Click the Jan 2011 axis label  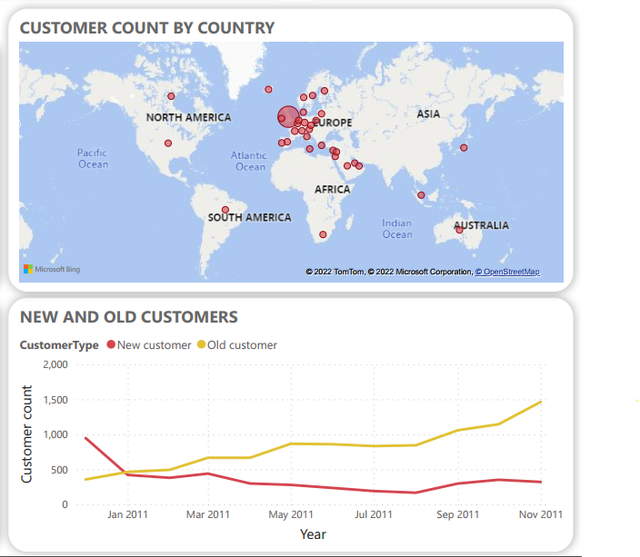[x=128, y=515]
